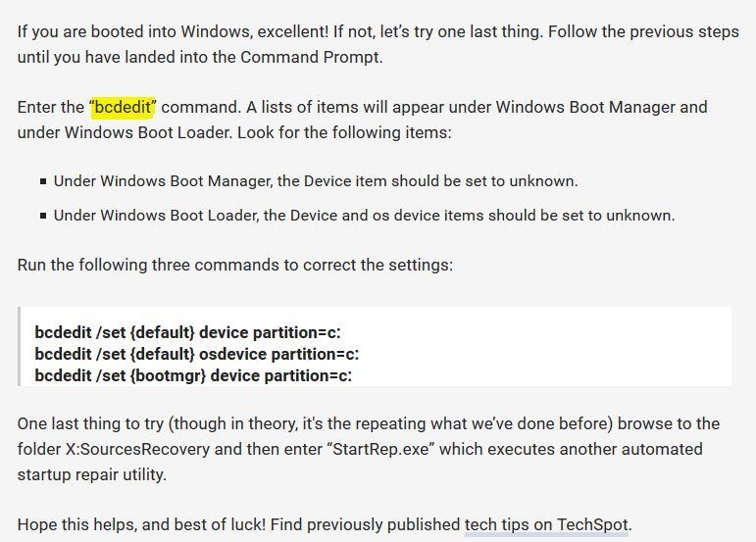Open the tech tips on TechSpot link
This screenshot has height=542, width=756.
[x=547, y=524]
